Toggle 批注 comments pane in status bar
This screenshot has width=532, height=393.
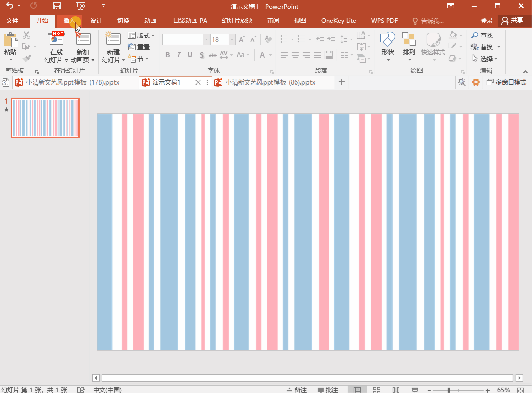point(328,390)
